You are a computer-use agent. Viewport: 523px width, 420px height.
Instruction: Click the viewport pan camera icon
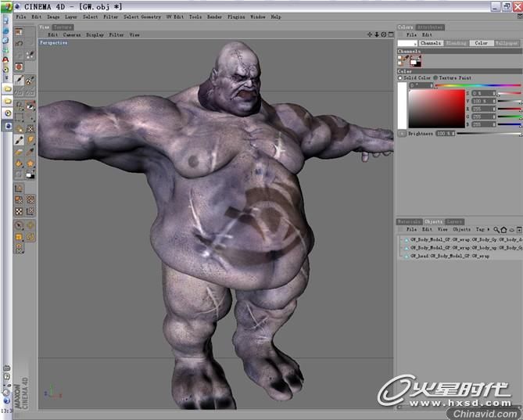(370, 34)
